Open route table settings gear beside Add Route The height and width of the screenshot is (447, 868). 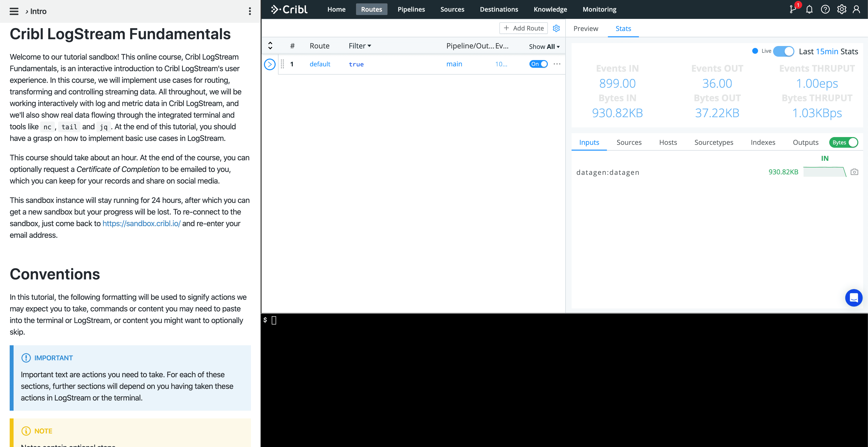coord(556,28)
